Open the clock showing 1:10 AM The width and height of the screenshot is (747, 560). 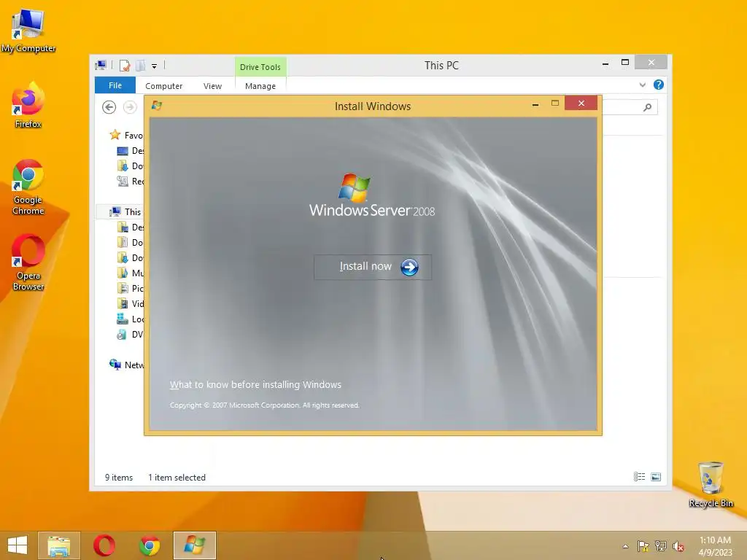(x=715, y=545)
